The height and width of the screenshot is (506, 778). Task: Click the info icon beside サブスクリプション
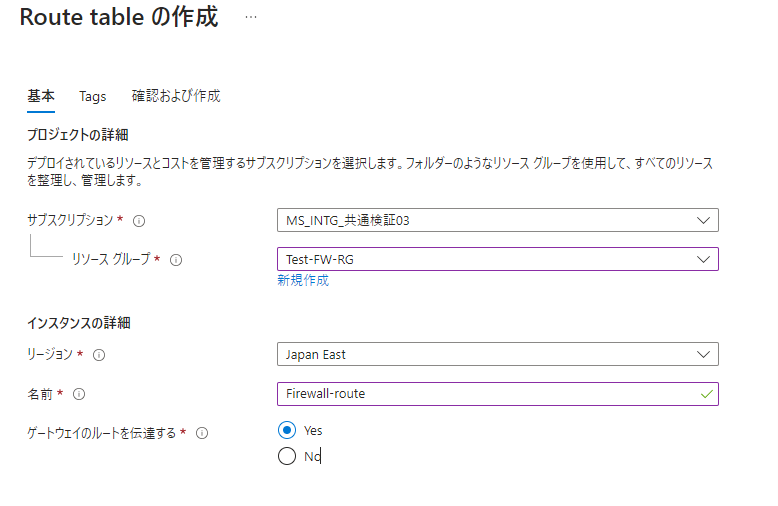coord(140,221)
